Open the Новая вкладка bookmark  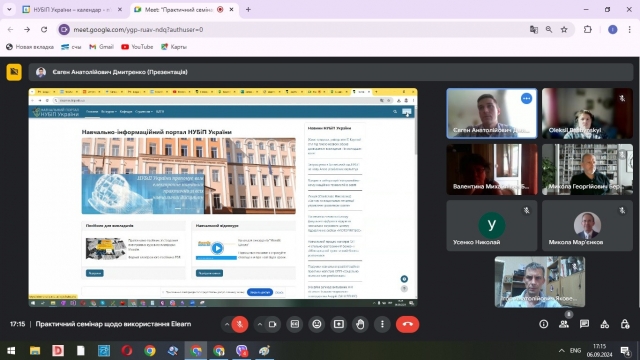(x=30, y=47)
